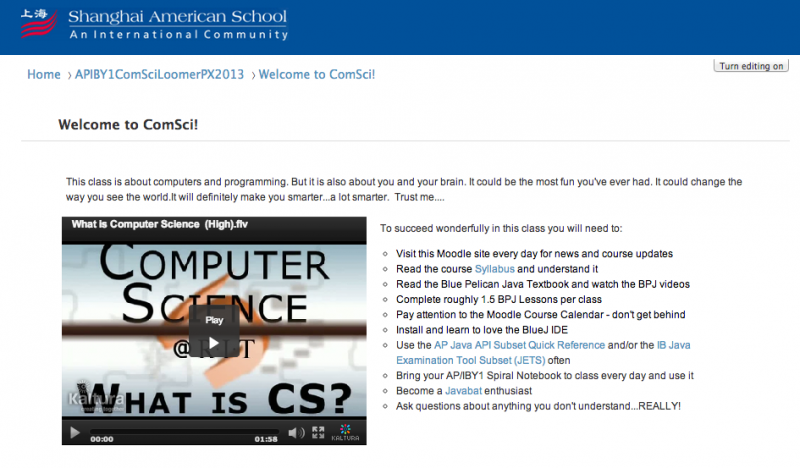This screenshot has height=468, width=800.
Task: Click the intro paragraph starting "This class is about"
Action: [404, 189]
